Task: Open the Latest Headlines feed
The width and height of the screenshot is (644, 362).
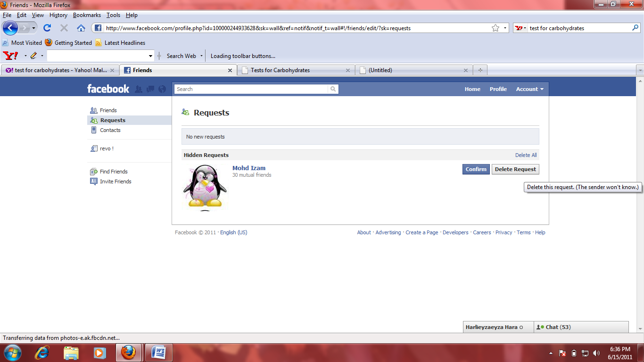Action: click(x=120, y=42)
